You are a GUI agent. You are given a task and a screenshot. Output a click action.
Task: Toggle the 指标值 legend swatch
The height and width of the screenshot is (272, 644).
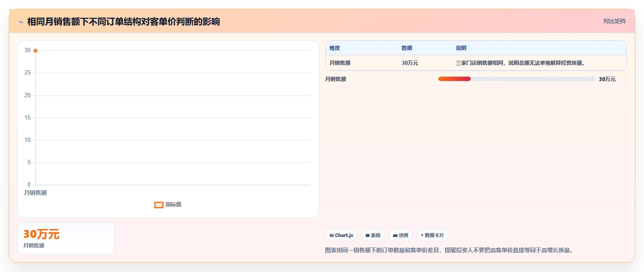point(159,205)
